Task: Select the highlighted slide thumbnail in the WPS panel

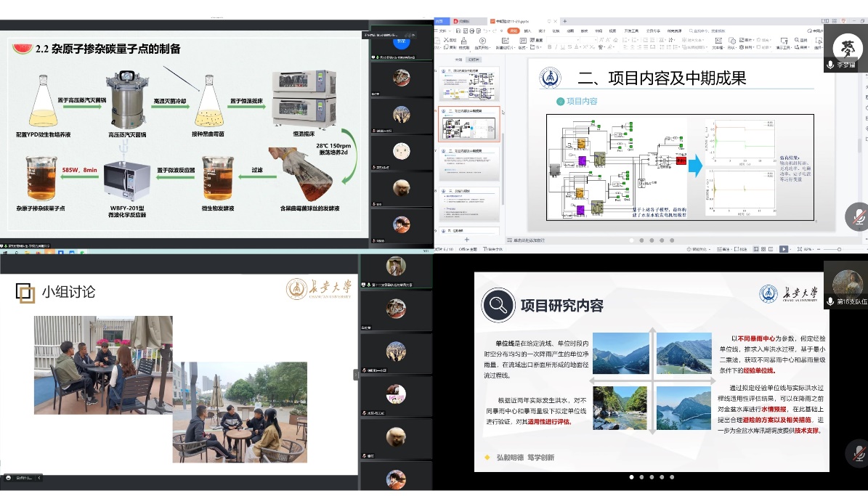Action: click(x=470, y=123)
